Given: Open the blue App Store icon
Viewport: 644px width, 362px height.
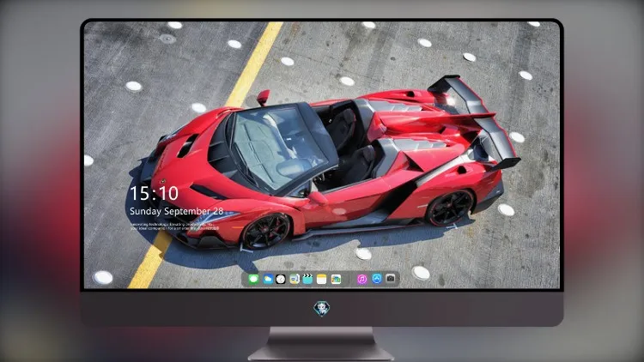Looking at the screenshot, I should coord(377,279).
